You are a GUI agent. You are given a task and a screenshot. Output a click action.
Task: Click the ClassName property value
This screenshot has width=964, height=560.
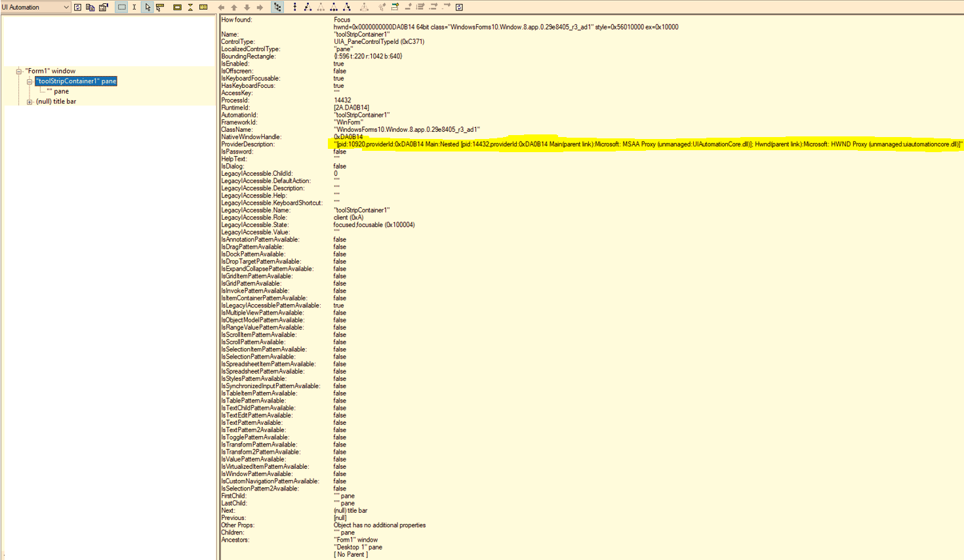[407, 130]
